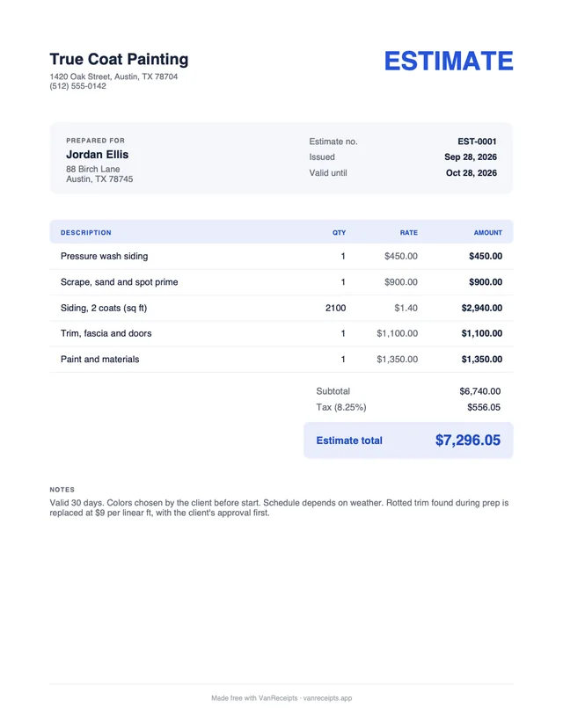The image size is (563, 728).
Task: Select the total $7,296.05
Action: click(468, 440)
